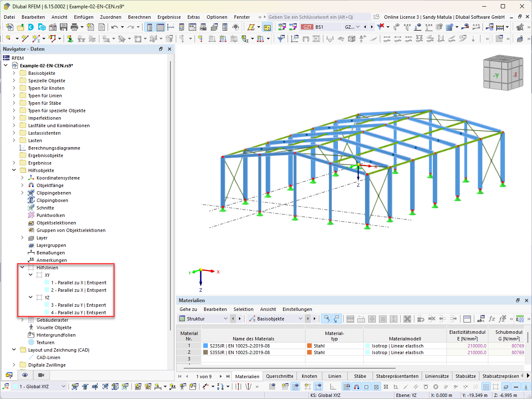Open the Navigator Data tab icon at bottom
The width and height of the screenshot is (532, 399).
point(9,375)
